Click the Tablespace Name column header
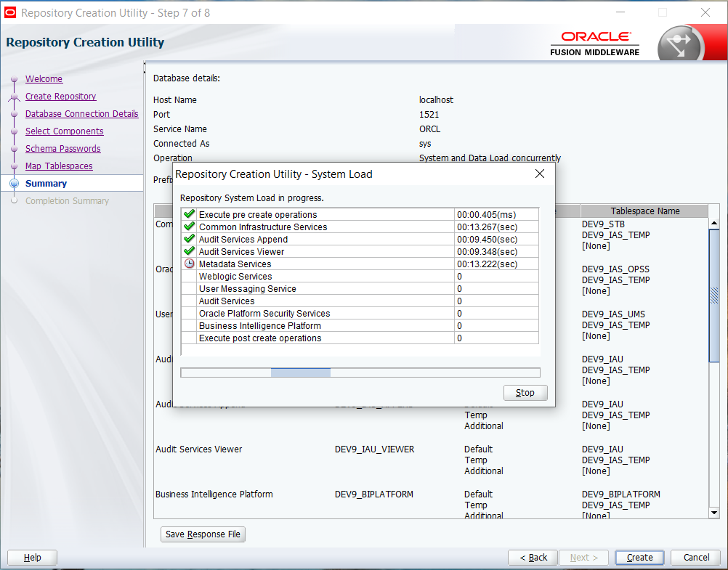 point(644,211)
